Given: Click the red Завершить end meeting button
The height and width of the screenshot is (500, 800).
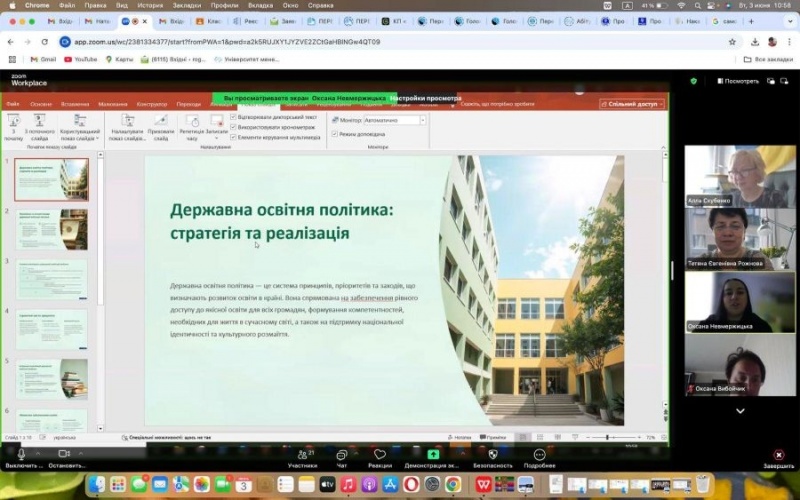Looking at the screenshot, I should click(x=778, y=455).
